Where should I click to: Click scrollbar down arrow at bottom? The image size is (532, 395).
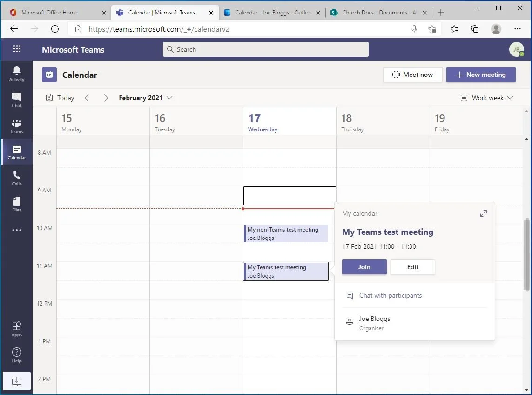(x=526, y=390)
